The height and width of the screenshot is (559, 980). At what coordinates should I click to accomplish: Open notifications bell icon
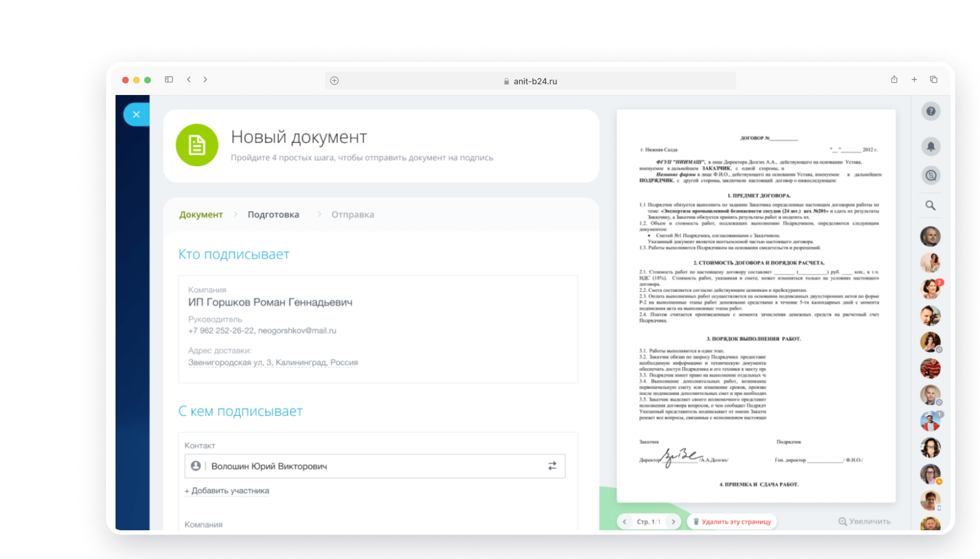tap(931, 146)
